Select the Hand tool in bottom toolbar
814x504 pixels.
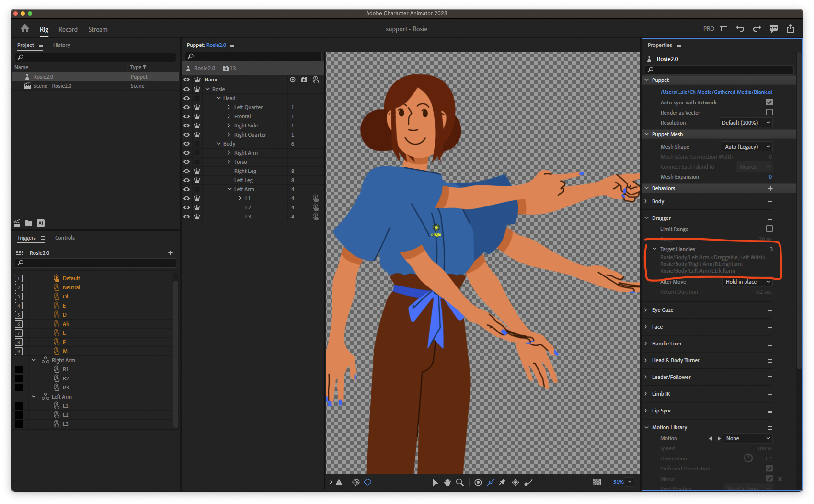447,482
